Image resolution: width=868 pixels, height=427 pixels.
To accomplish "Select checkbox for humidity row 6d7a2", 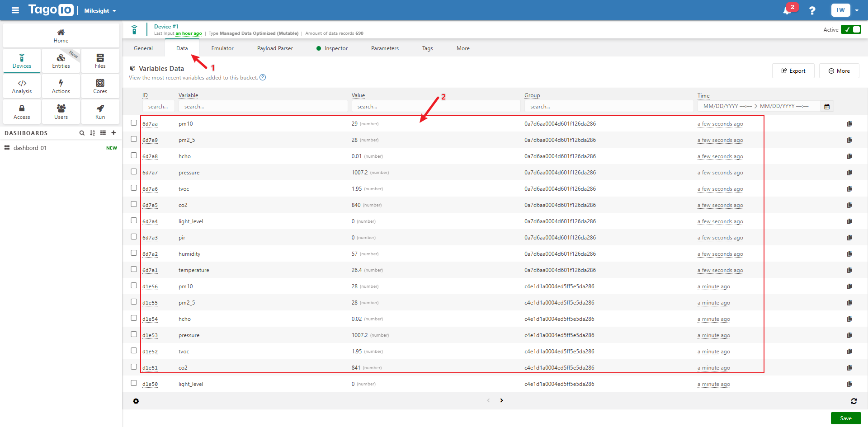I will 134,253.
